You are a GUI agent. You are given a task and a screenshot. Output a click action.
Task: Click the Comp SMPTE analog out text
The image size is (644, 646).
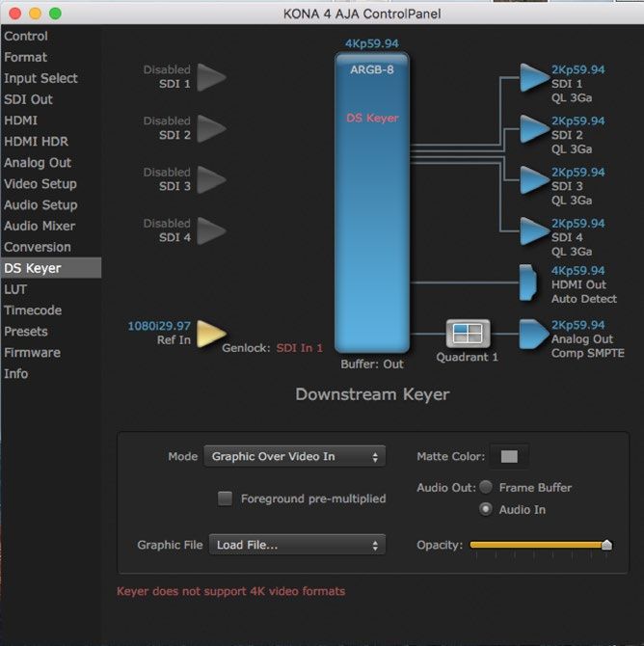(x=587, y=353)
